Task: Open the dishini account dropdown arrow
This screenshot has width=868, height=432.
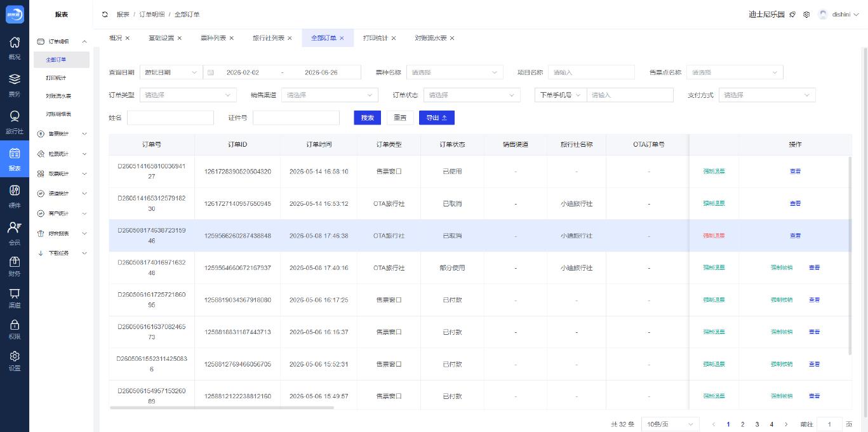Action: pyautogui.click(x=855, y=14)
